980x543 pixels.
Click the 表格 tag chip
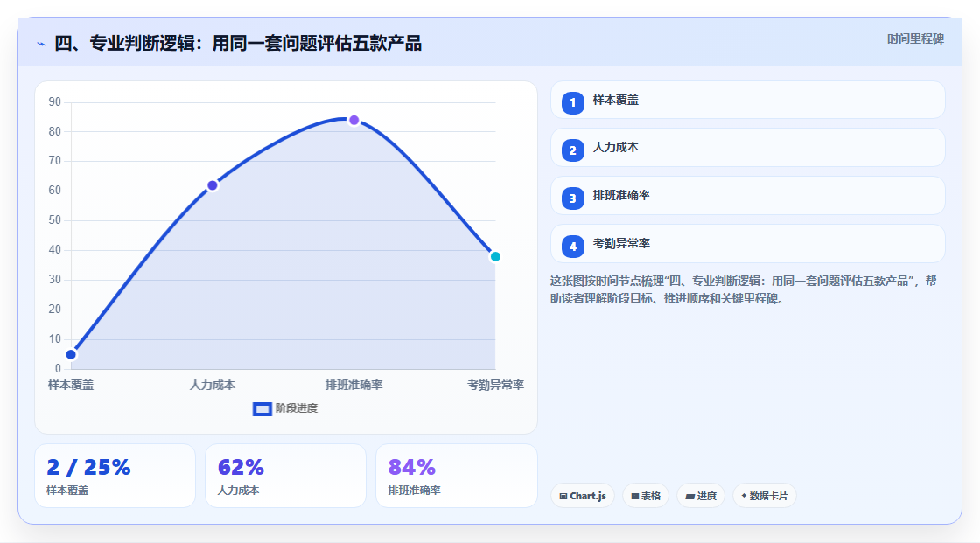(x=646, y=496)
